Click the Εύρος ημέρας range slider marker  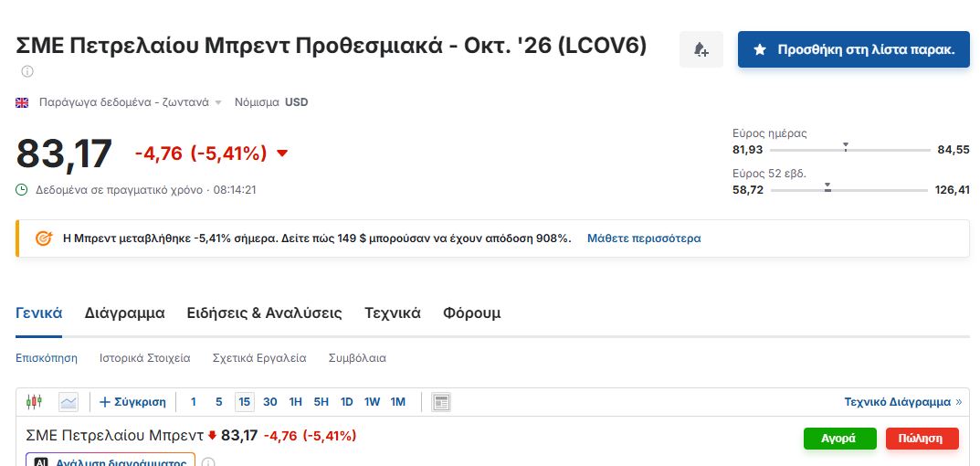click(x=845, y=147)
